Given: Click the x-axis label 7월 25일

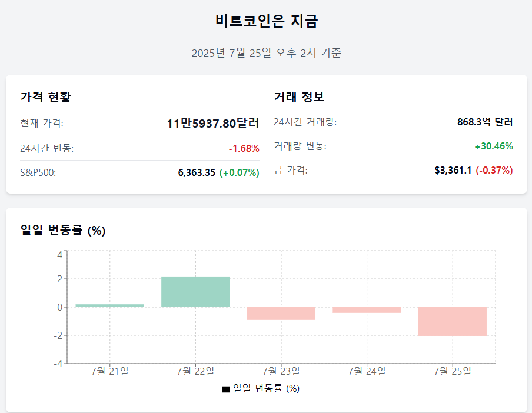Looking at the screenshot, I should click(453, 371).
